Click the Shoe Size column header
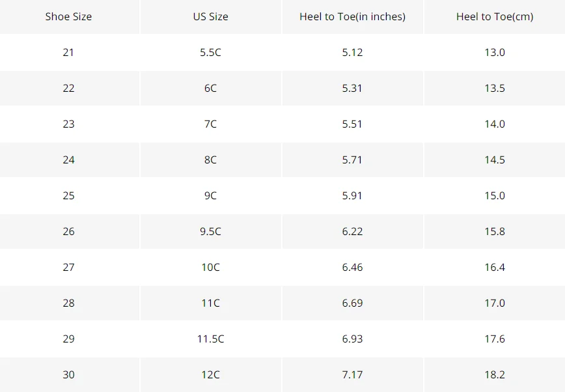 click(68, 16)
